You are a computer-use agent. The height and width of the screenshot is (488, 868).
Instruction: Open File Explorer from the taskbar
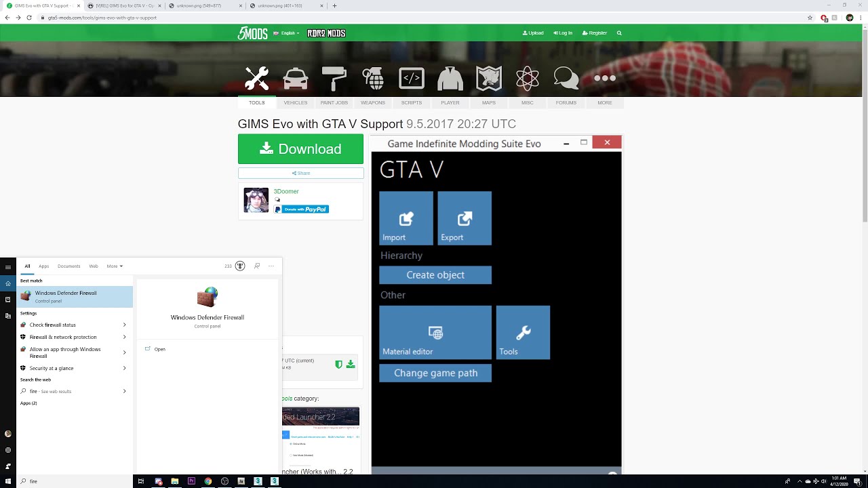[175, 481]
